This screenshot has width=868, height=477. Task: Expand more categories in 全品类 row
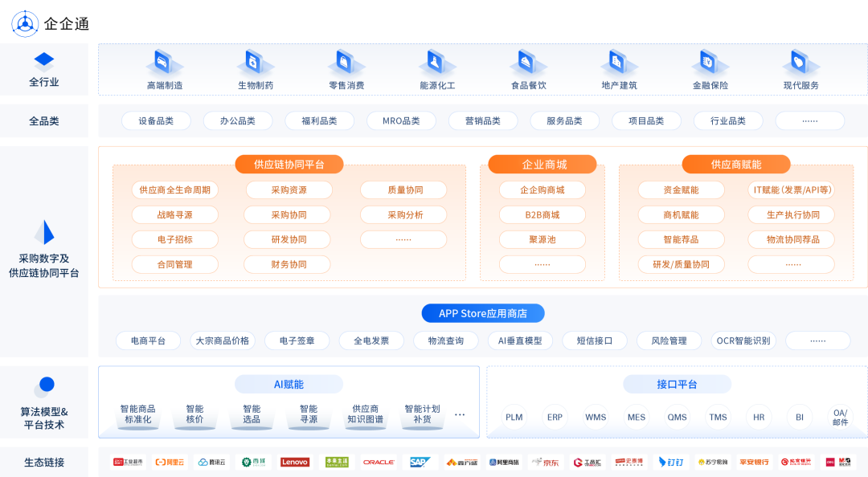click(810, 120)
